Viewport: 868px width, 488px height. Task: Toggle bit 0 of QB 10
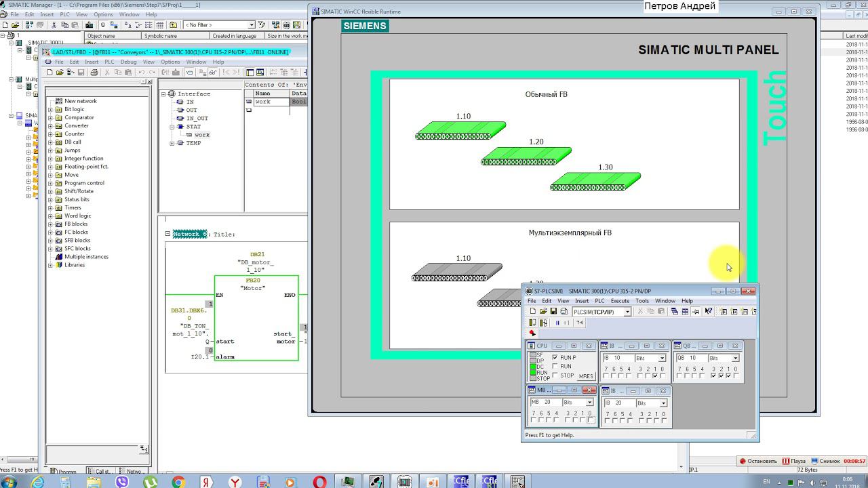point(736,376)
